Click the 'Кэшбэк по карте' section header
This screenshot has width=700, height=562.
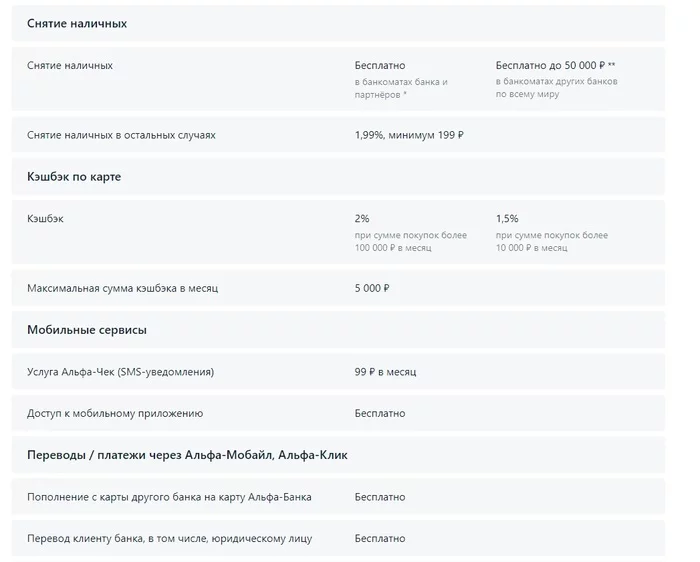74,177
